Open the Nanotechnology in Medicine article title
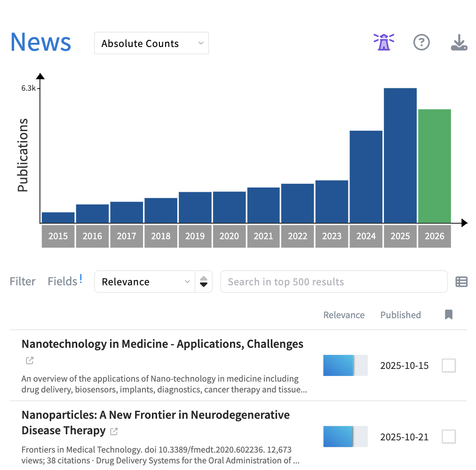 [162, 344]
